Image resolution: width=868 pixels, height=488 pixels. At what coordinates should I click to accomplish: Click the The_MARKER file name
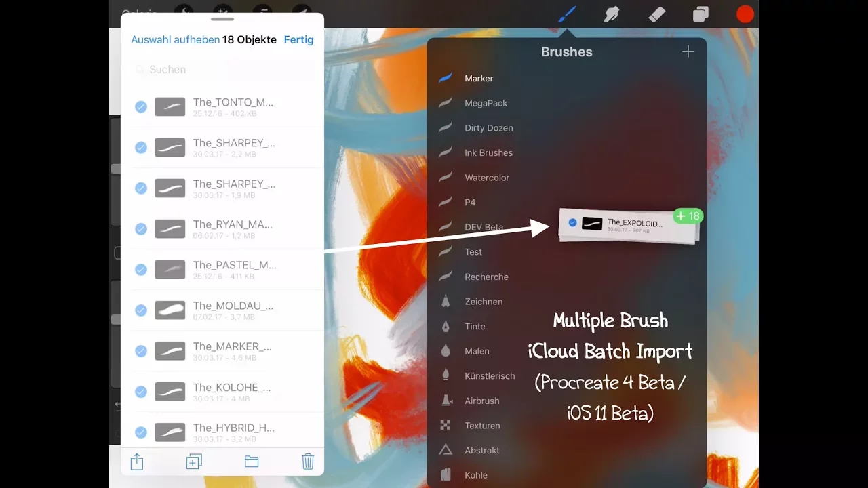pyautogui.click(x=232, y=346)
